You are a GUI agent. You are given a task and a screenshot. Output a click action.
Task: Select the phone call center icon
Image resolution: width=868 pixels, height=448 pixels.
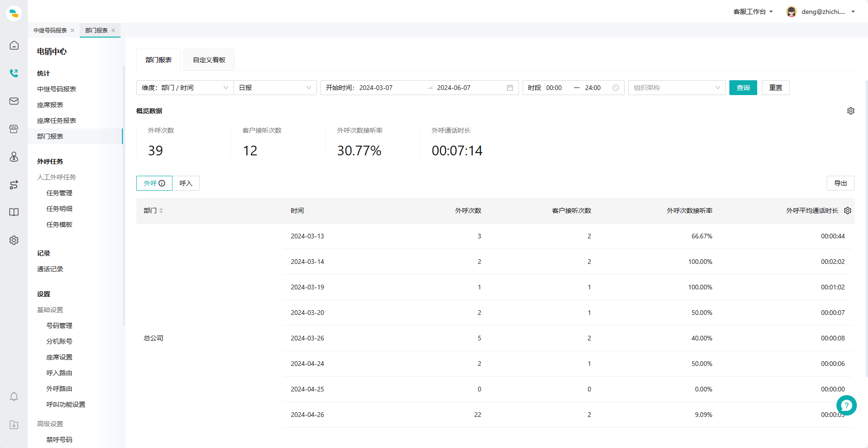click(14, 73)
